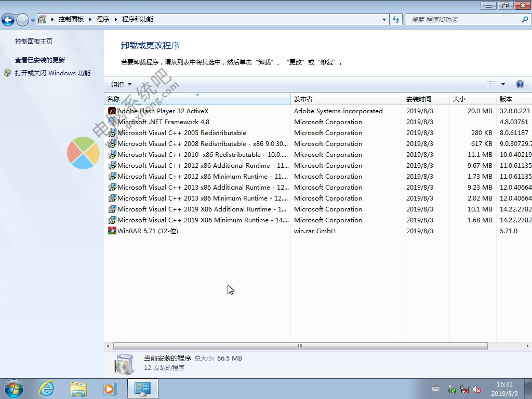
Task: Sort by 名称 column header
Action: click(197, 99)
